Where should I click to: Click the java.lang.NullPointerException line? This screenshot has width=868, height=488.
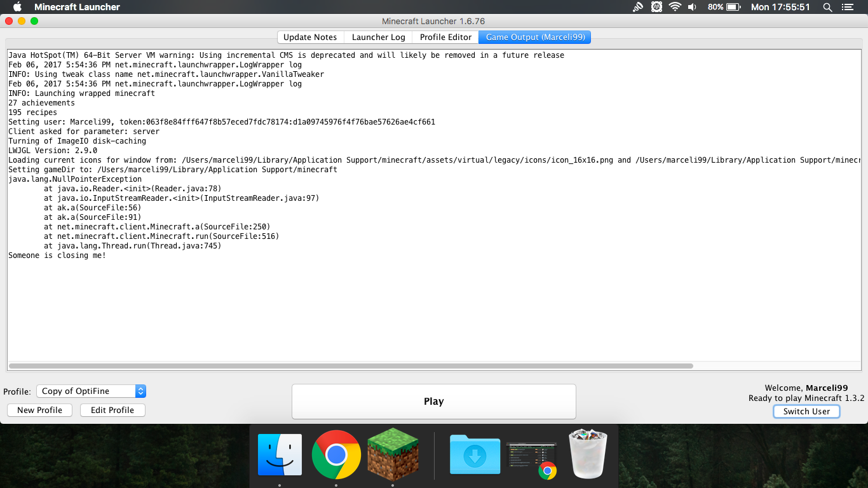(75, 179)
